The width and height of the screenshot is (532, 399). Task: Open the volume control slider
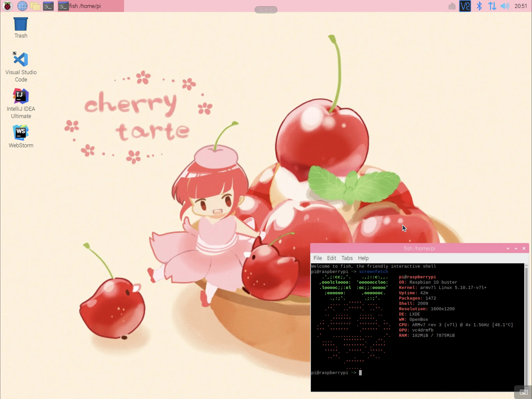coord(505,6)
